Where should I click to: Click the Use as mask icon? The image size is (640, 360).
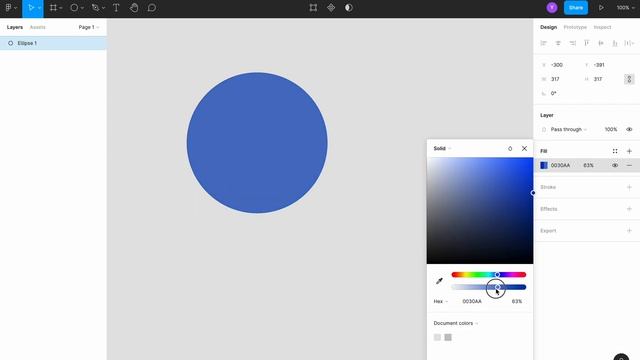(x=349, y=8)
